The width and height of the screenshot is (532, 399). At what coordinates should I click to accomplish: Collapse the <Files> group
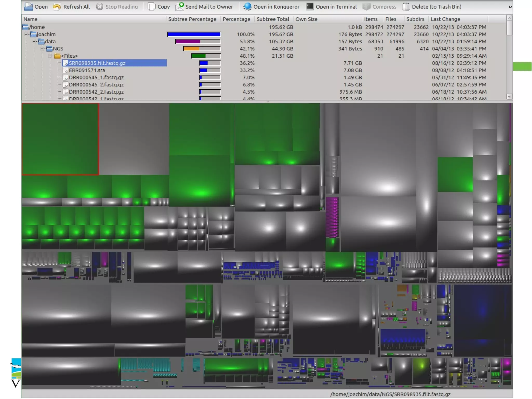click(50, 56)
